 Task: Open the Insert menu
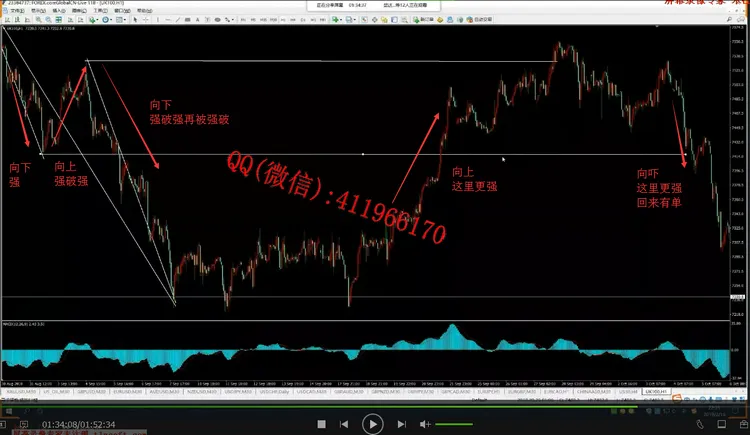[x=59, y=11]
